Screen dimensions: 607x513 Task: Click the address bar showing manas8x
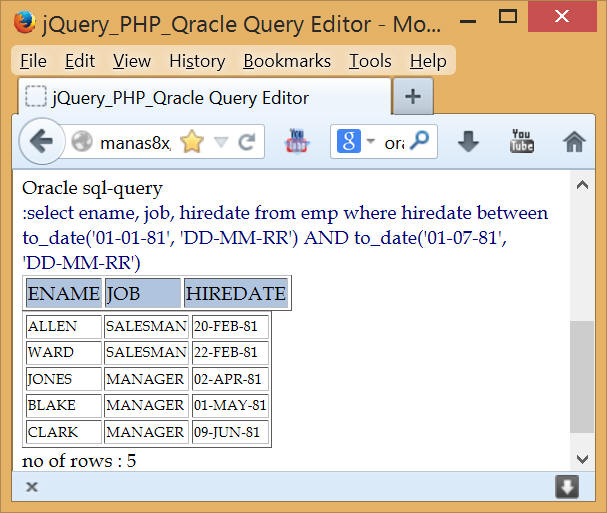(134, 142)
